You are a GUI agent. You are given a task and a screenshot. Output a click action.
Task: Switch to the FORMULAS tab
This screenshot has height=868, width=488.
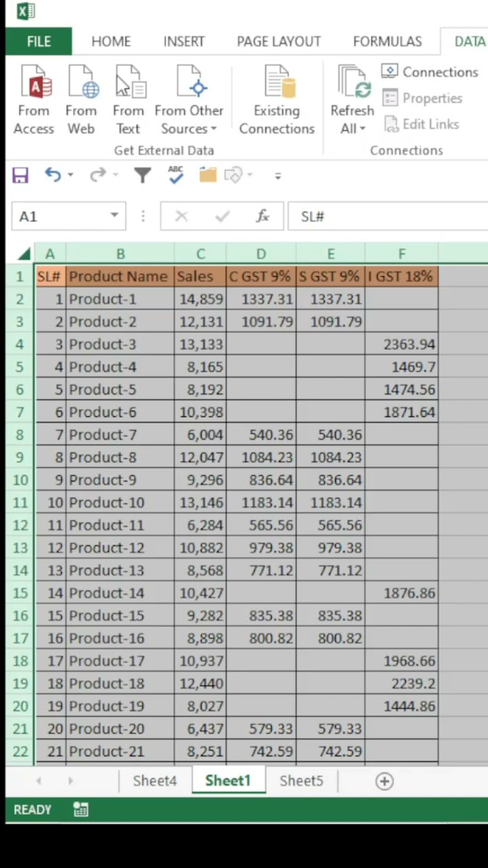[387, 41]
